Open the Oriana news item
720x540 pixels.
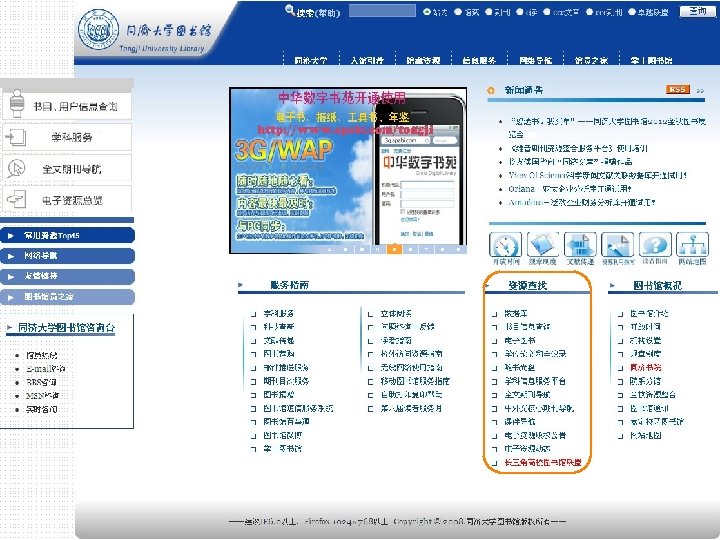(x=570, y=189)
